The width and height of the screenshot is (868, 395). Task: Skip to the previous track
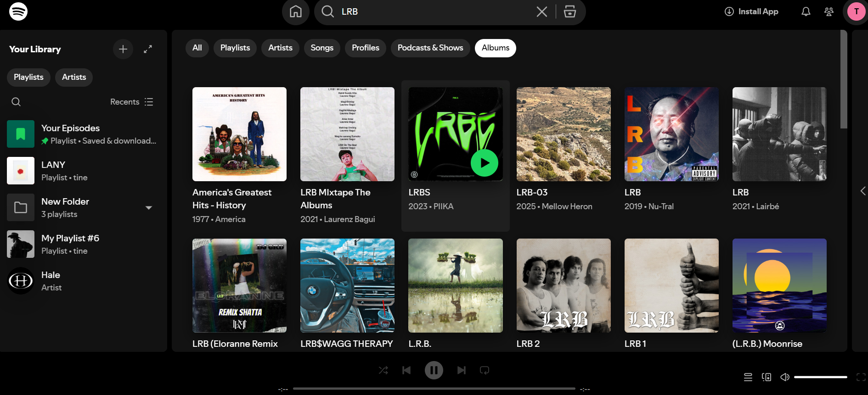pos(406,370)
